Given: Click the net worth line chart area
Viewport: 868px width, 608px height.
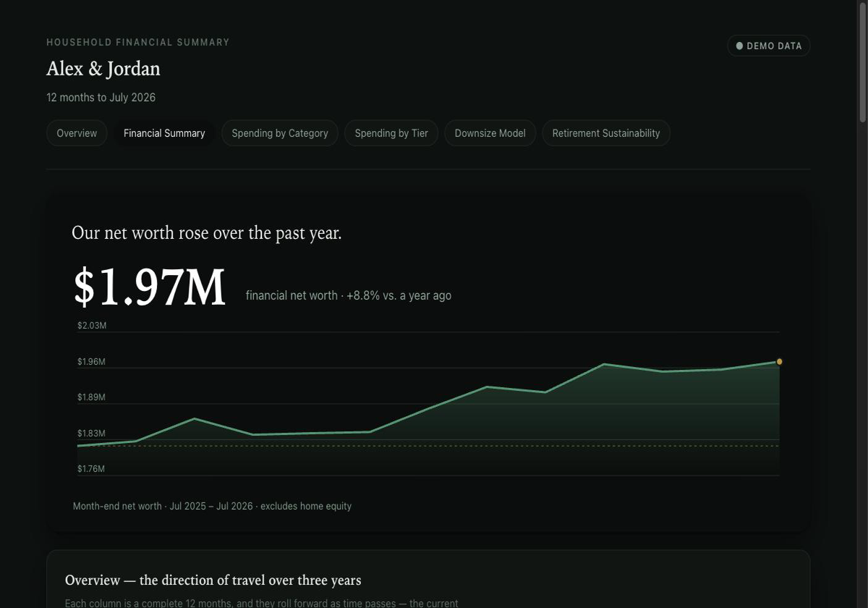Looking at the screenshot, I should click(x=428, y=404).
